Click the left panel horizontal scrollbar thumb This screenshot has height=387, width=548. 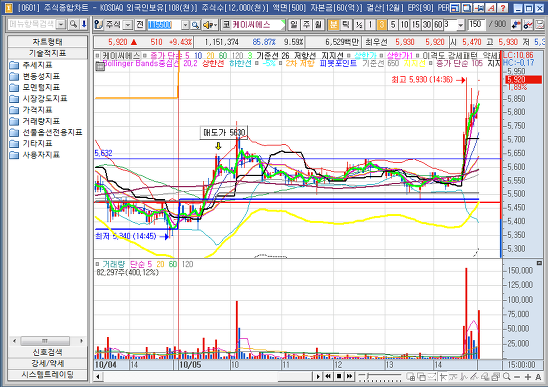click(x=45, y=341)
